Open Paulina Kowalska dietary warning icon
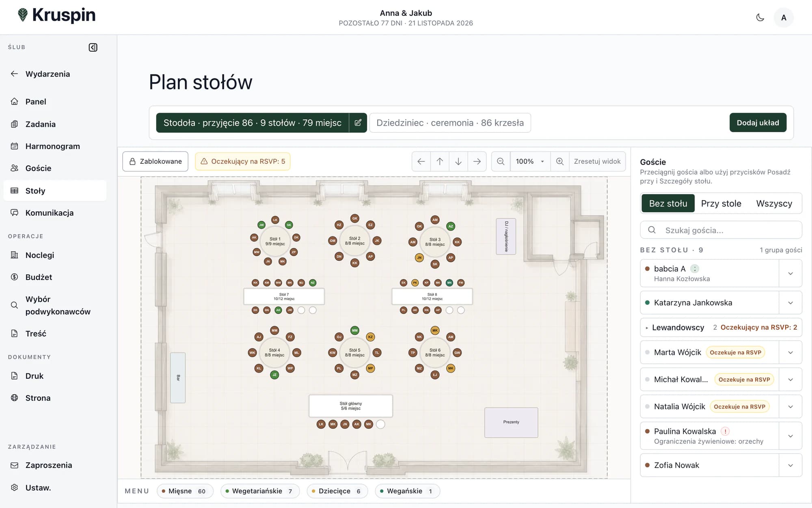Screen dimensions: 812x508 (725, 432)
